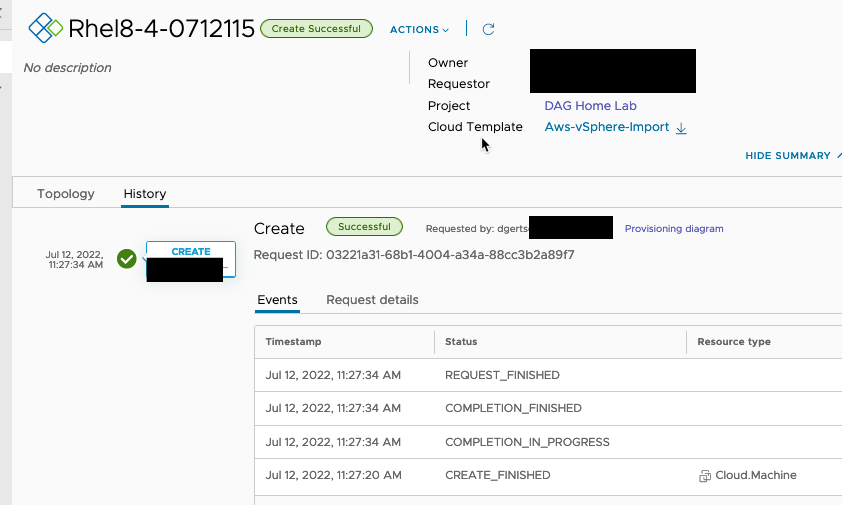Open the Events tab
The height and width of the screenshot is (505, 842).
point(277,300)
